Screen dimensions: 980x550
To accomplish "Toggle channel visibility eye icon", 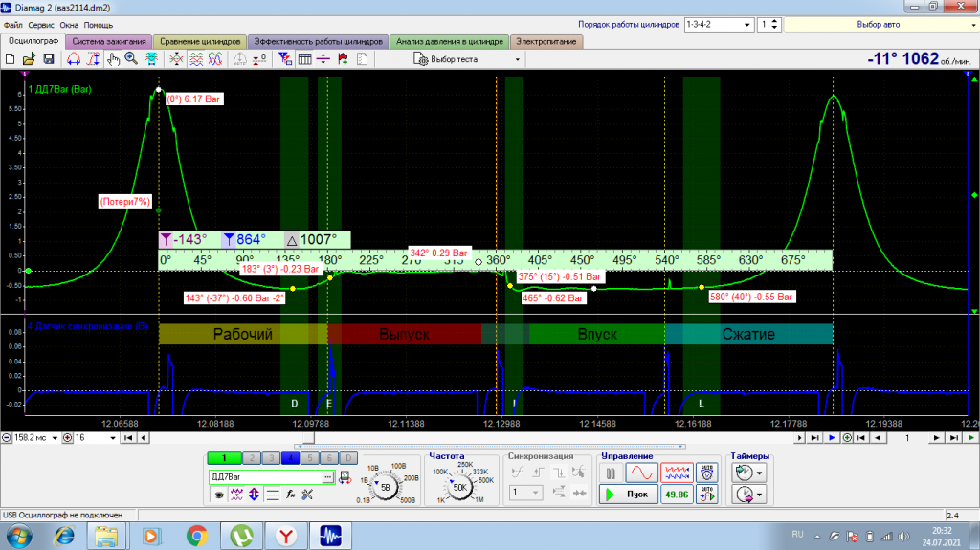I will tap(219, 495).
